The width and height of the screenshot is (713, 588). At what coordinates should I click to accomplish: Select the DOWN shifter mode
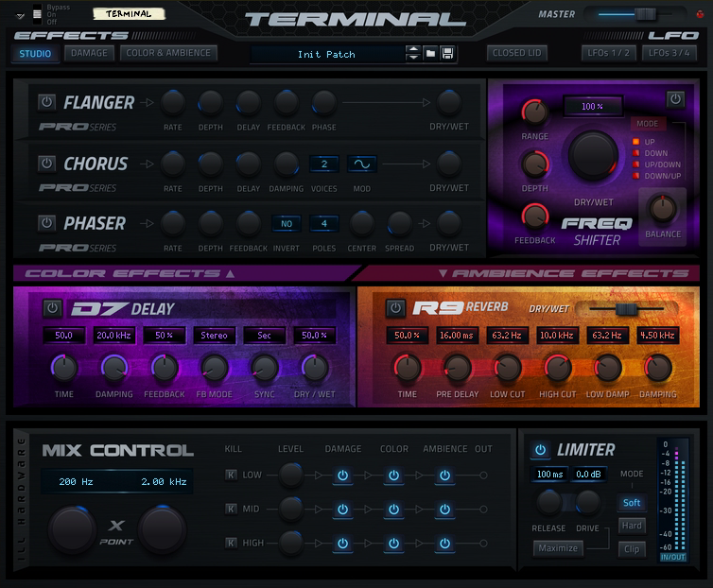pos(651,153)
